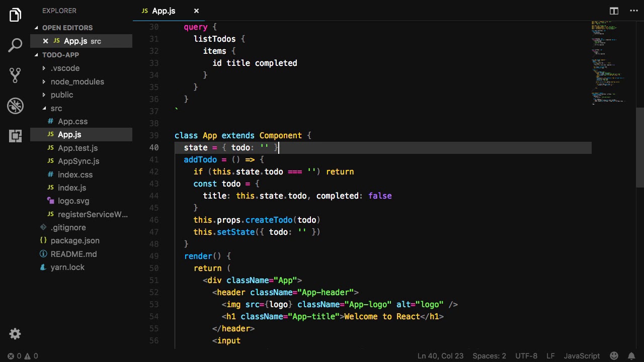Change line ending LF setting

550,356
